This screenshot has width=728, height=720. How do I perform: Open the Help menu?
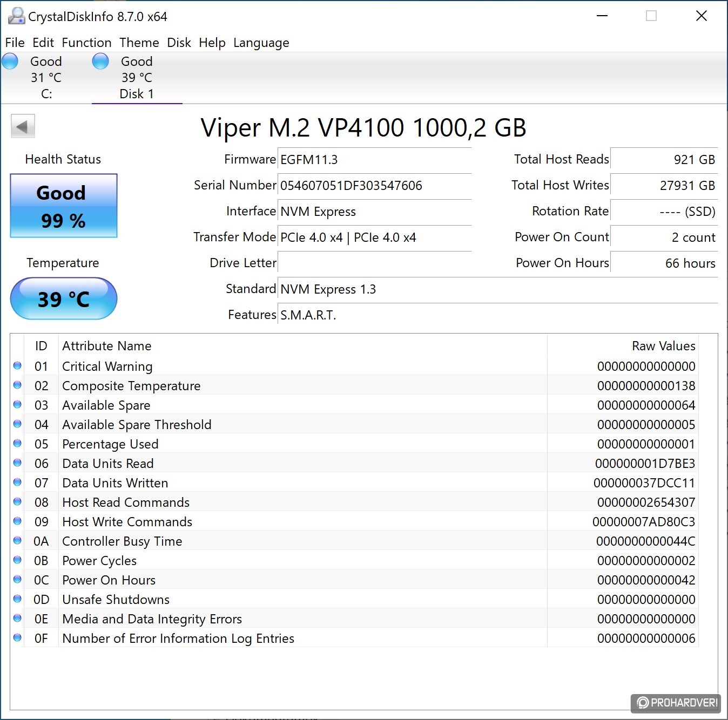212,43
